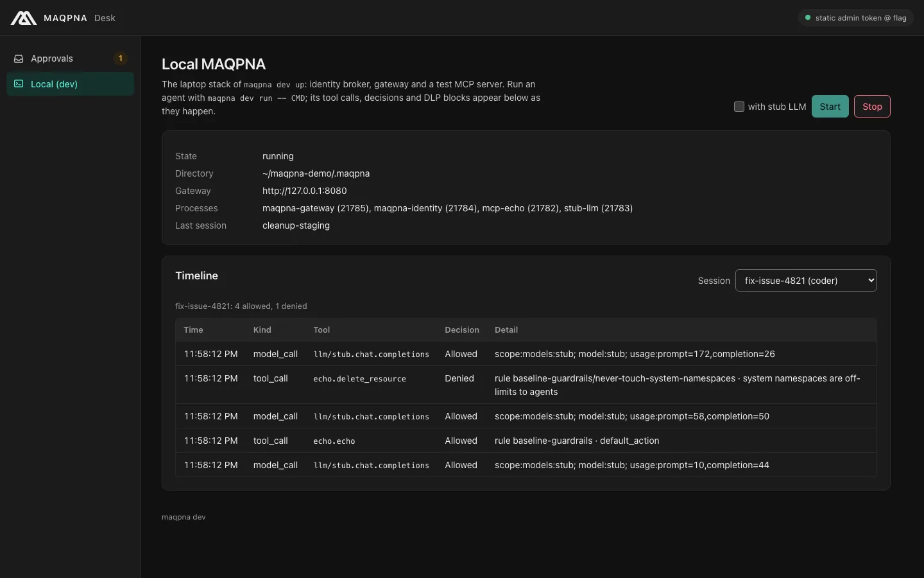
Task: Click the Detail column header
Action: coord(506,330)
